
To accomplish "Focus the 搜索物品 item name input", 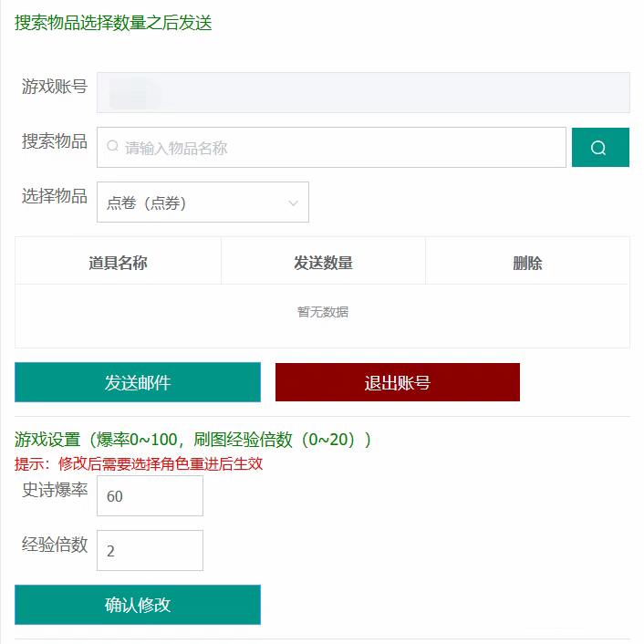I will 338,148.
